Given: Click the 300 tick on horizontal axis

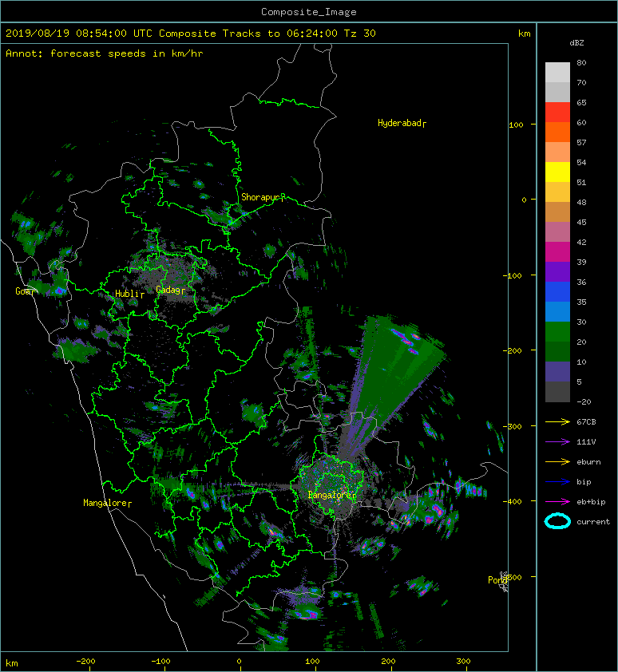Looking at the screenshot, I should click(x=463, y=662).
